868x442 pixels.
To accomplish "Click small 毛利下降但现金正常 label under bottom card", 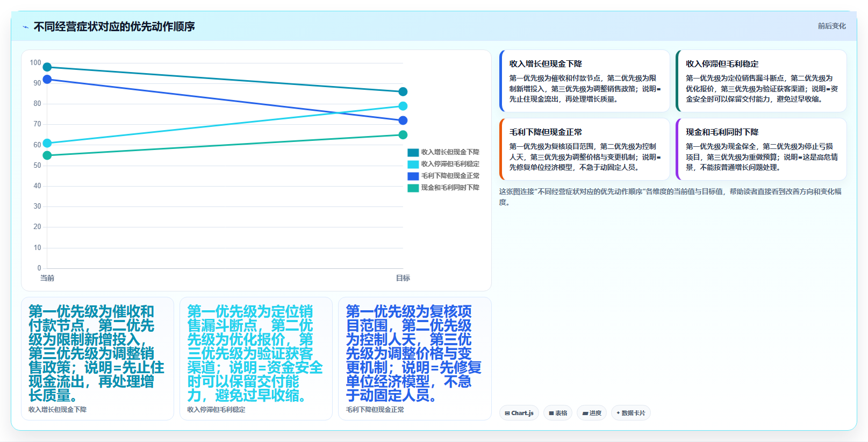I will (375, 410).
